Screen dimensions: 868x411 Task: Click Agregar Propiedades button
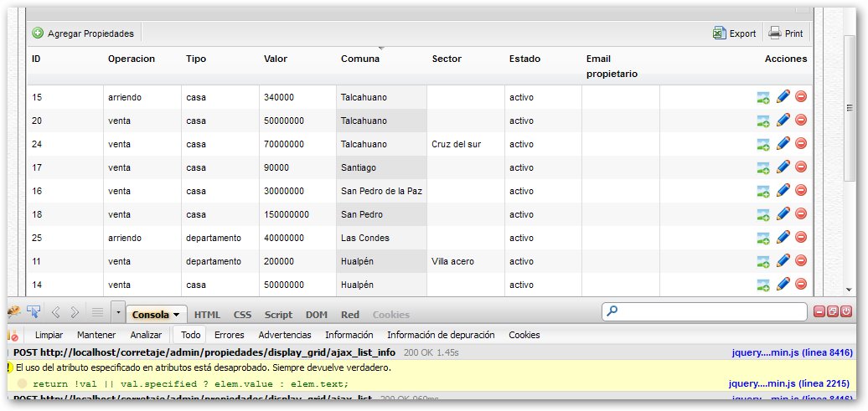click(84, 33)
